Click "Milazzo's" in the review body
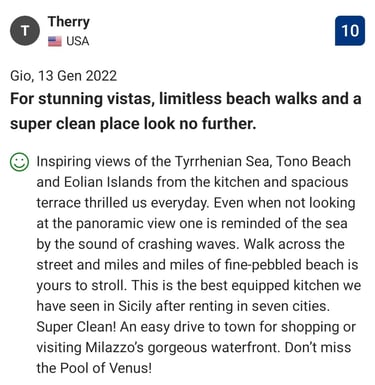Image resolution: width=375 pixels, height=385 pixels. pos(115,348)
